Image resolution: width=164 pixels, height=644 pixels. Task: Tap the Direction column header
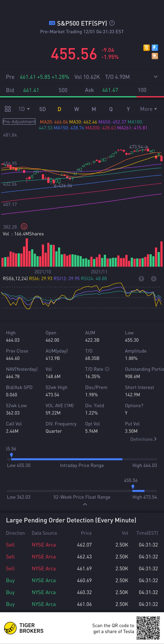pos(16,533)
